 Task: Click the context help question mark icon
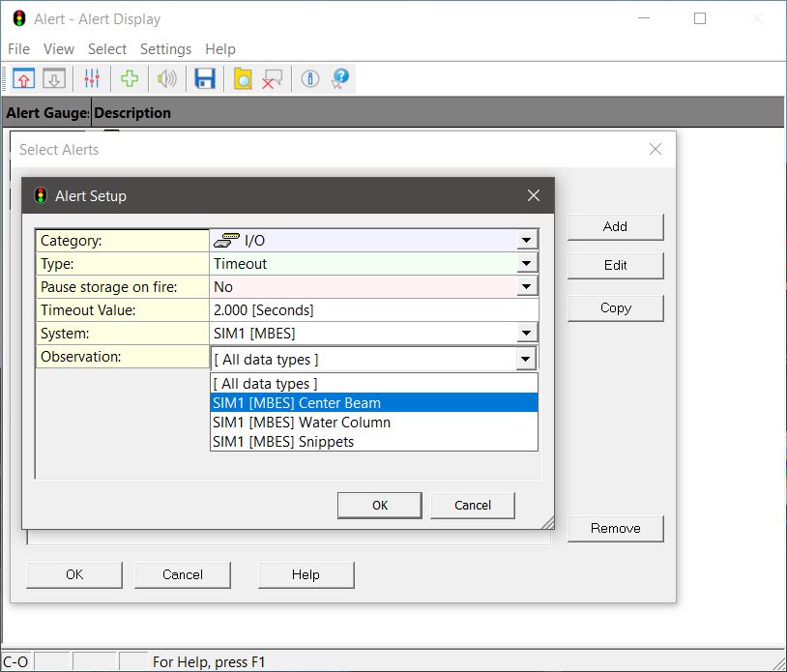(x=339, y=79)
